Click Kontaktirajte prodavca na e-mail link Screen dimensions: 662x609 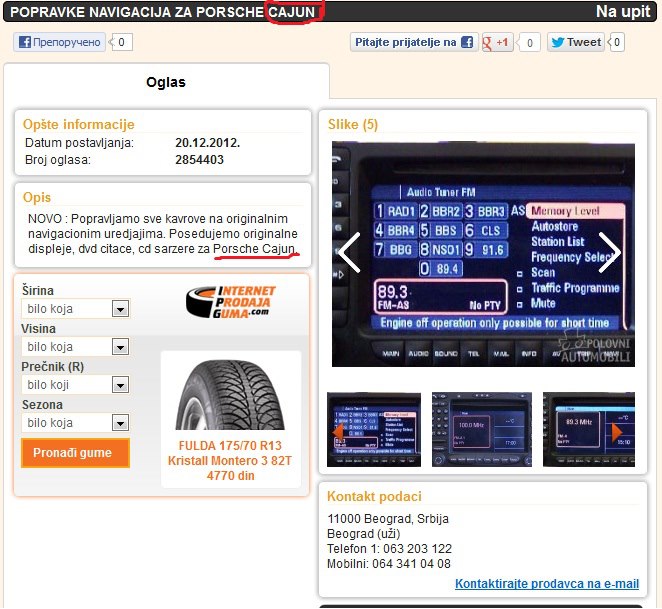tap(547, 584)
